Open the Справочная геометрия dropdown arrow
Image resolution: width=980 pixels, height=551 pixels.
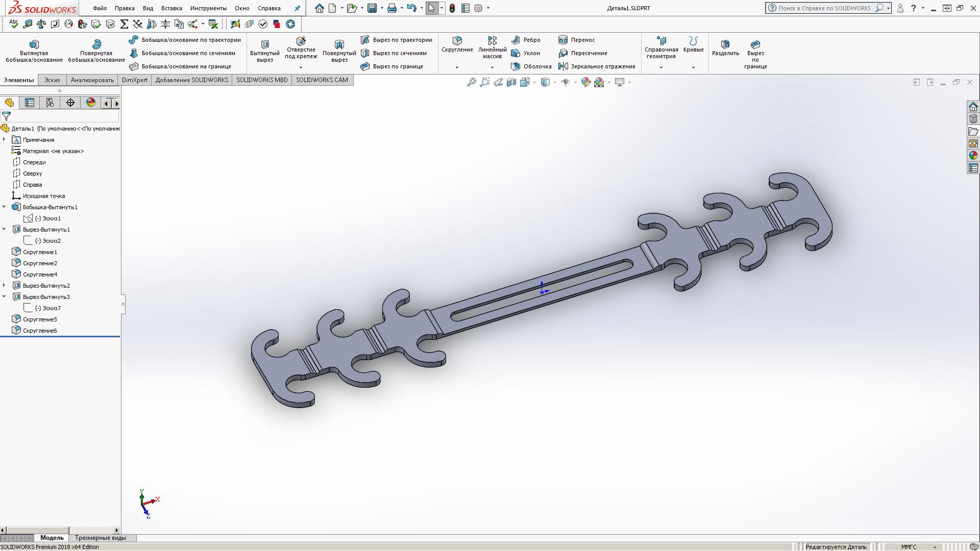pos(661,67)
